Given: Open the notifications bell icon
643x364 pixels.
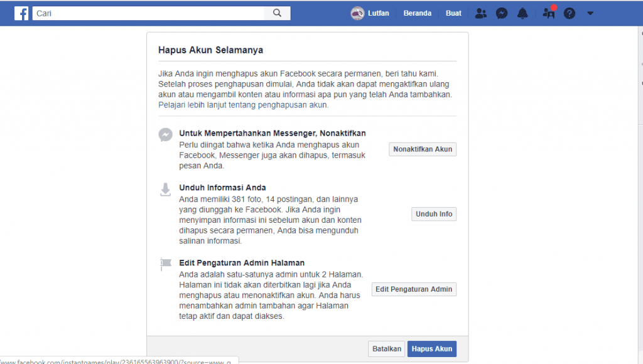Looking at the screenshot, I should (x=522, y=14).
